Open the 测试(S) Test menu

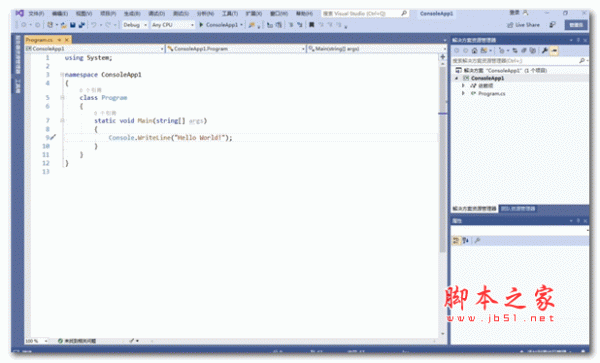click(x=181, y=14)
